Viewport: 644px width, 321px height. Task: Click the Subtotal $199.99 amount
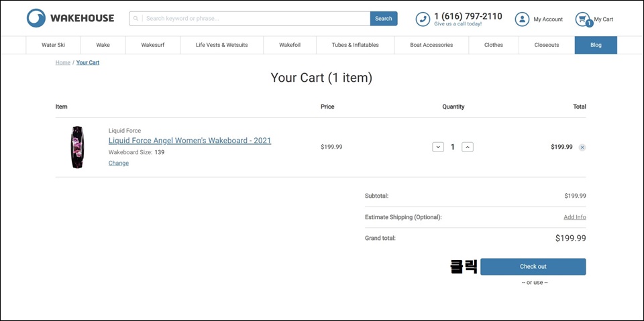point(575,196)
